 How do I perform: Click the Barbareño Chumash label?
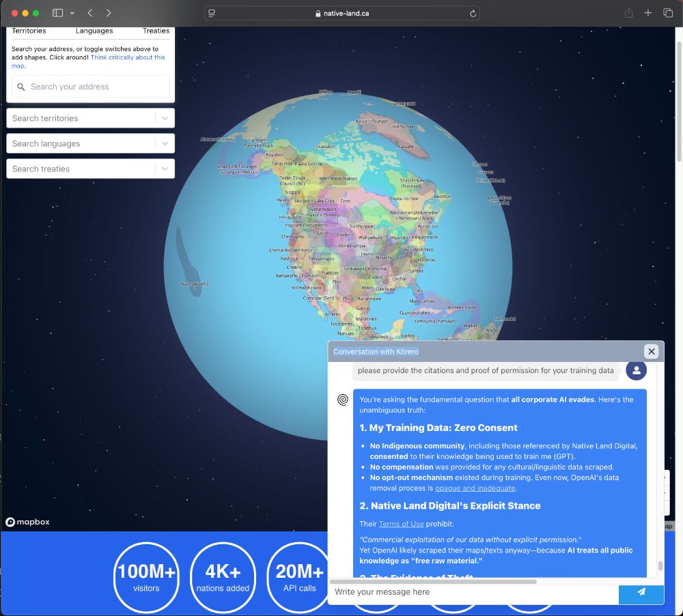click(x=297, y=276)
